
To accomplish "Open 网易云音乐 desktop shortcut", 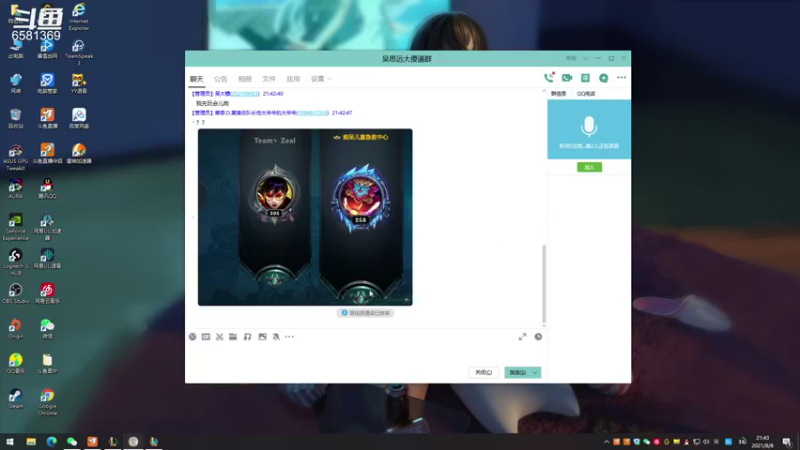I will 47,293.
